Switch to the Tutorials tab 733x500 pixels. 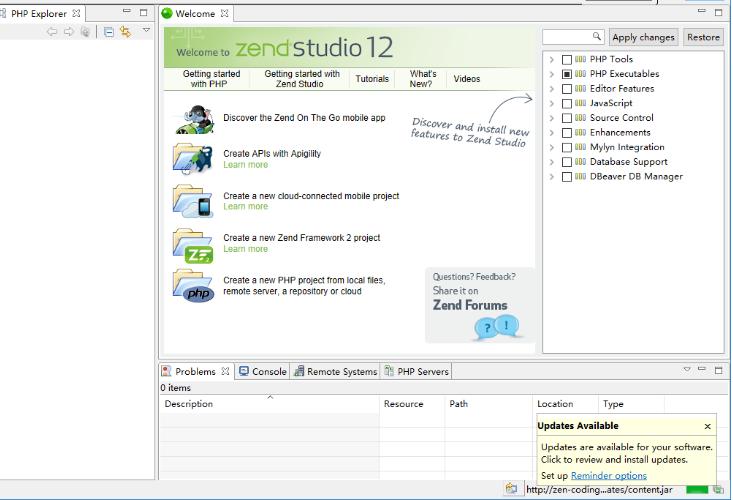click(x=372, y=79)
